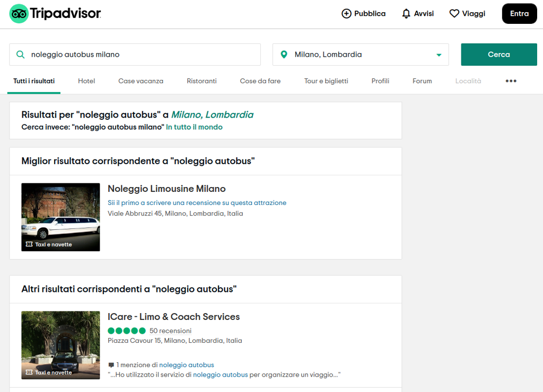Open Viaggi saved trips label
The height and width of the screenshot is (392, 543).
(x=474, y=13)
